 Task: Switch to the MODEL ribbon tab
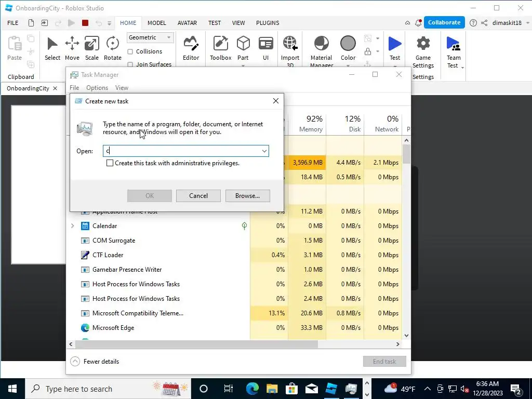157,23
